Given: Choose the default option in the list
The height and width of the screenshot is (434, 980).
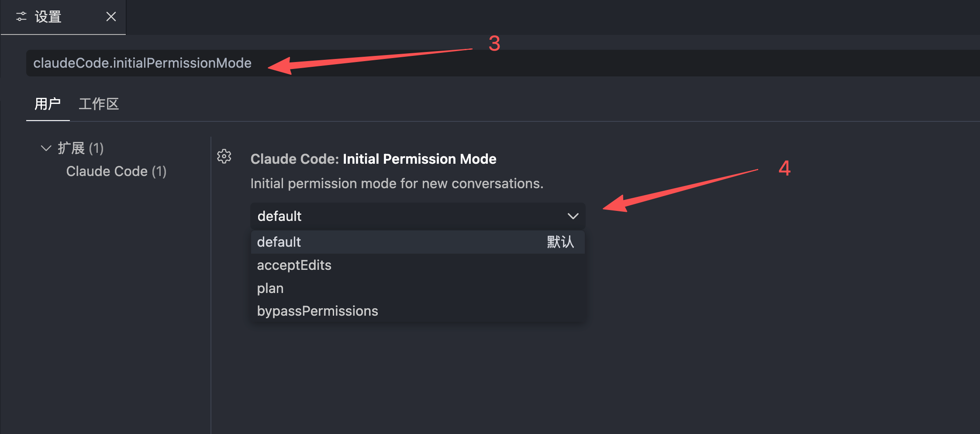Looking at the screenshot, I should click(279, 242).
